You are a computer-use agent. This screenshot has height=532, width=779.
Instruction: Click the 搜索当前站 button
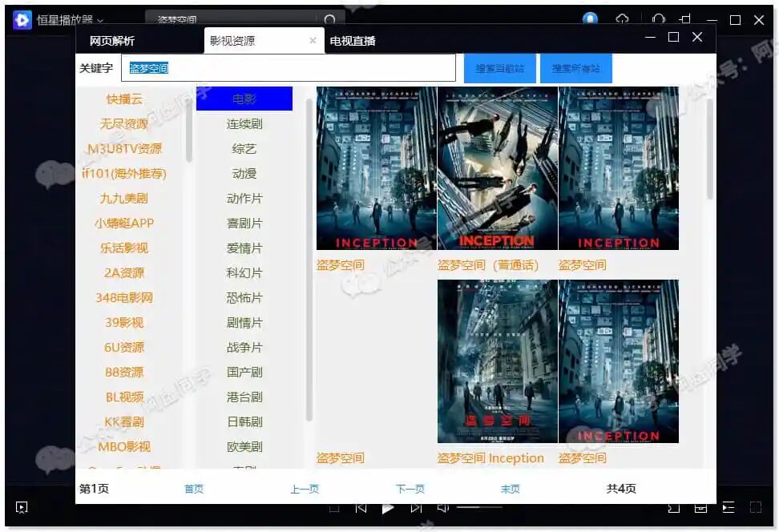tap(500, 69)
